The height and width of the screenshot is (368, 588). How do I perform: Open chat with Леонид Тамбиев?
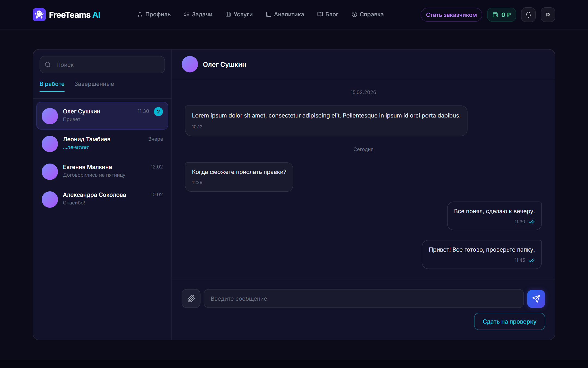click(x=102, y=143)
